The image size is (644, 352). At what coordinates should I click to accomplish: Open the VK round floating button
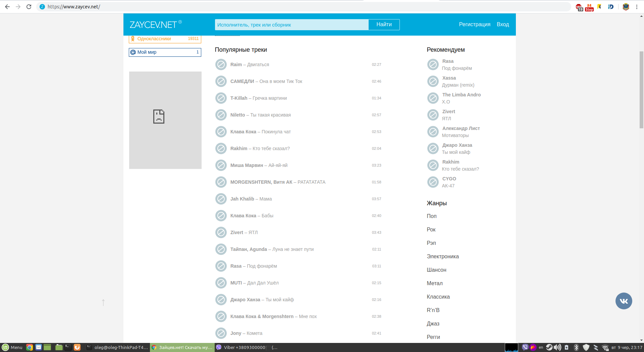624,301
